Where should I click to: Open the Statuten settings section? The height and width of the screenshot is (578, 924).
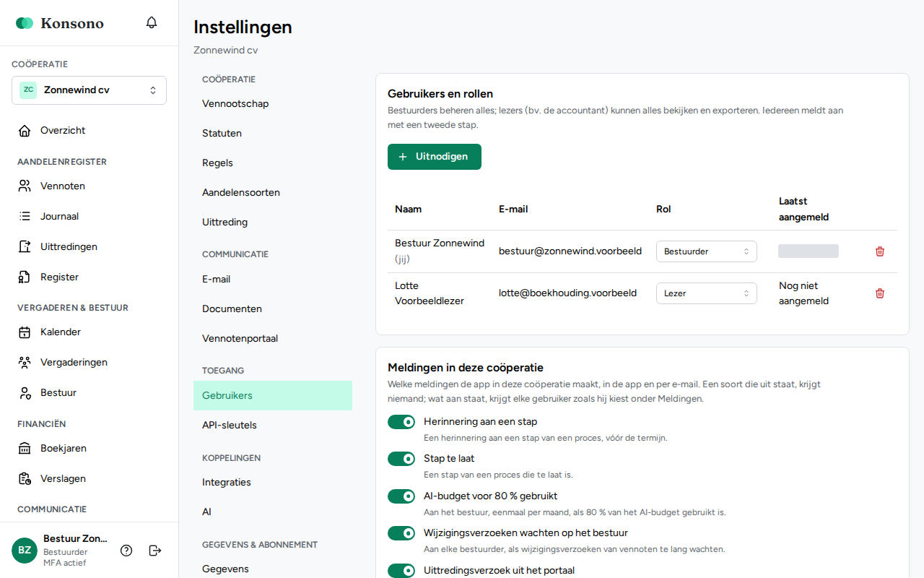pyautogui.click(x=273, y=134)
